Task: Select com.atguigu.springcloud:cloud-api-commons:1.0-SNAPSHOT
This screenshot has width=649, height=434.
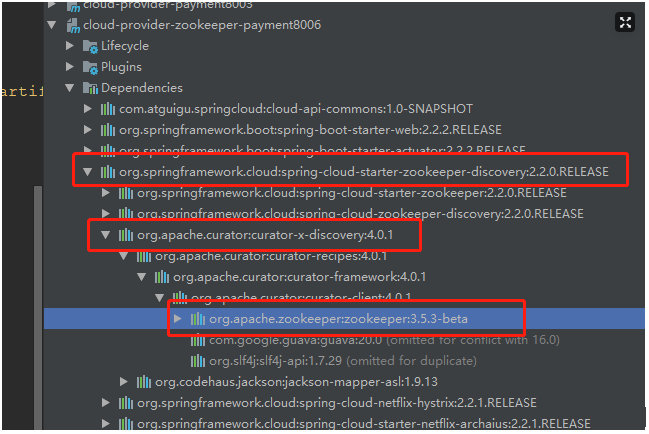Action: (x=296, y=109)
